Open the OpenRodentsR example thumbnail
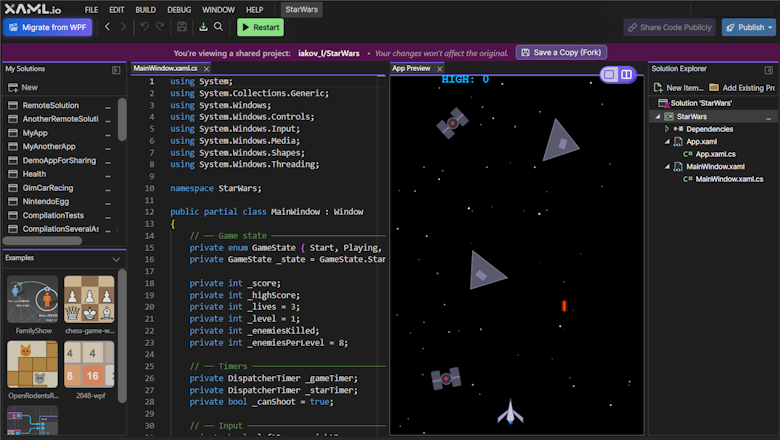The height and width of the screenshot is (440, 780). click(x=32, y=364)
